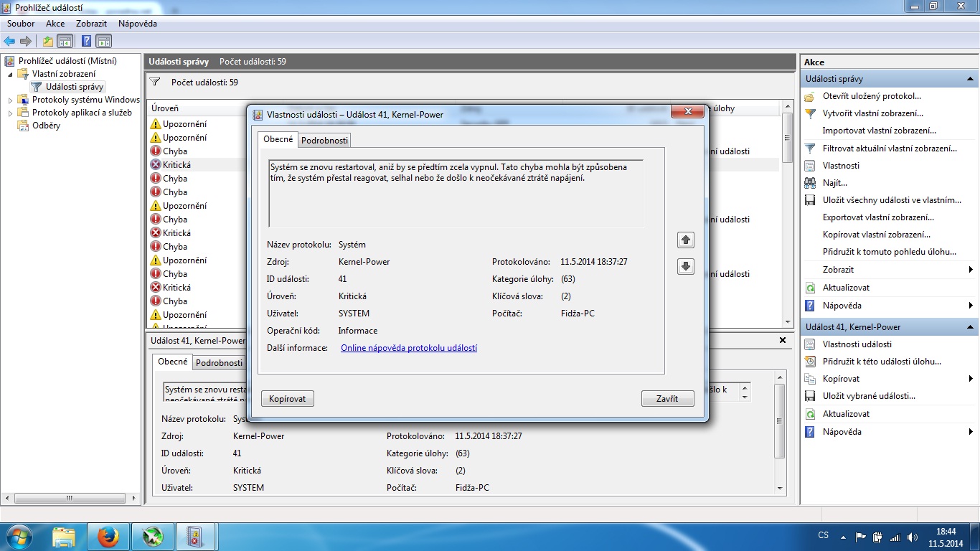Select the Obecné tab in the dialog
Image resolution: width=980 pixels, height=551 pixels.
(278, 139)
